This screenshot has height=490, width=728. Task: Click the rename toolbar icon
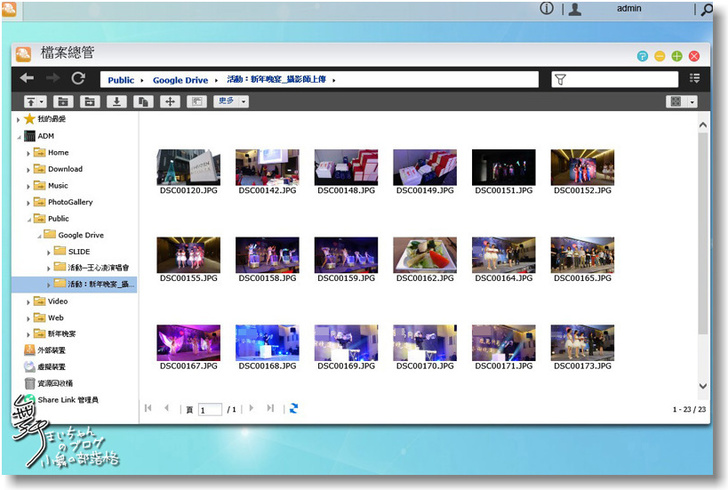(197, 101)
